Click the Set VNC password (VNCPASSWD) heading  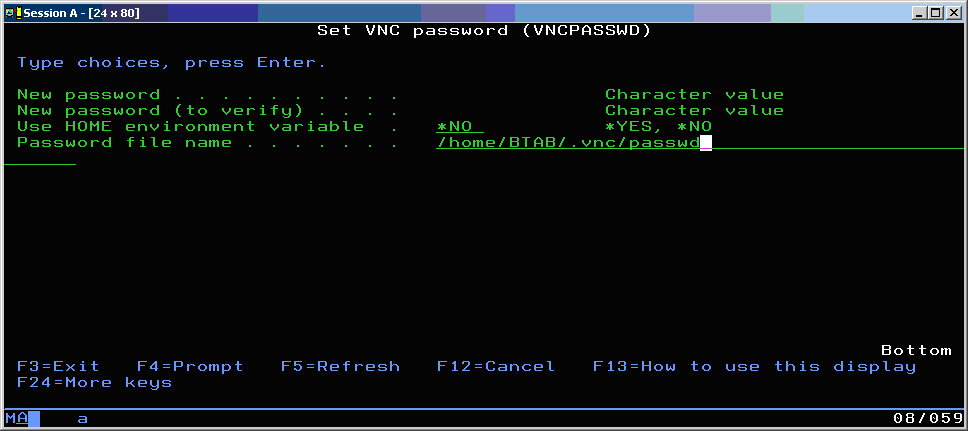[484, 30]
